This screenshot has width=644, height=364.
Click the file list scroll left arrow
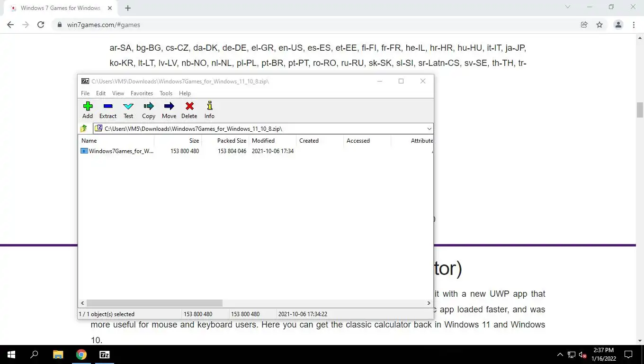pyautogui.click(x=82, y=303)
